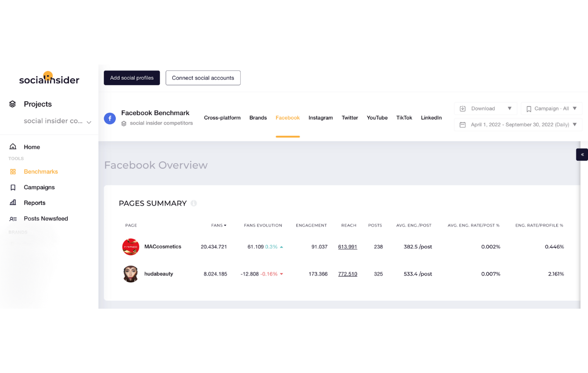Switch to the TikTok tab
The image size is (588, 373).
click(x=404, y=118)
